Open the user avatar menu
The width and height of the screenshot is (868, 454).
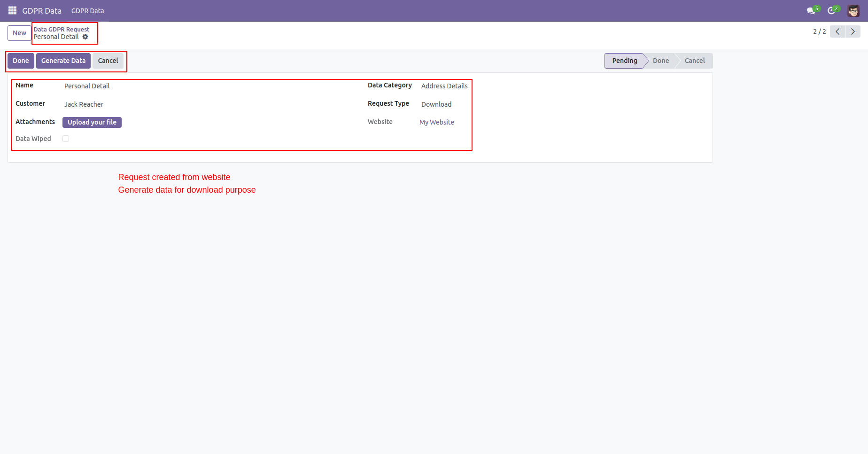pyautogui.click(x=853, y=10)
